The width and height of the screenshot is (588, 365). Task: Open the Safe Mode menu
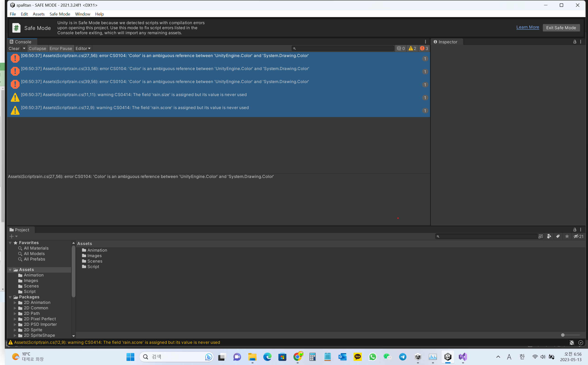click(60, 14)
